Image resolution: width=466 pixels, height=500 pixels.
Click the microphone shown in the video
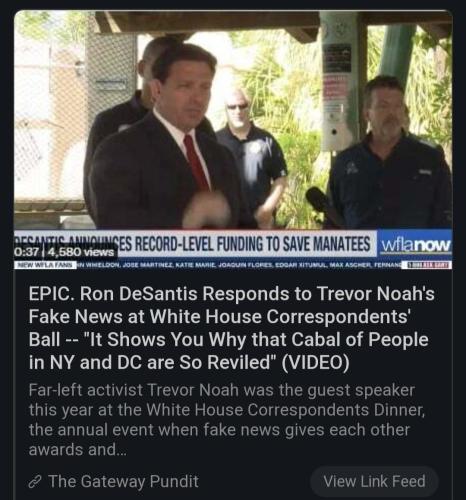pyautogui.click(x=320, y=200)
